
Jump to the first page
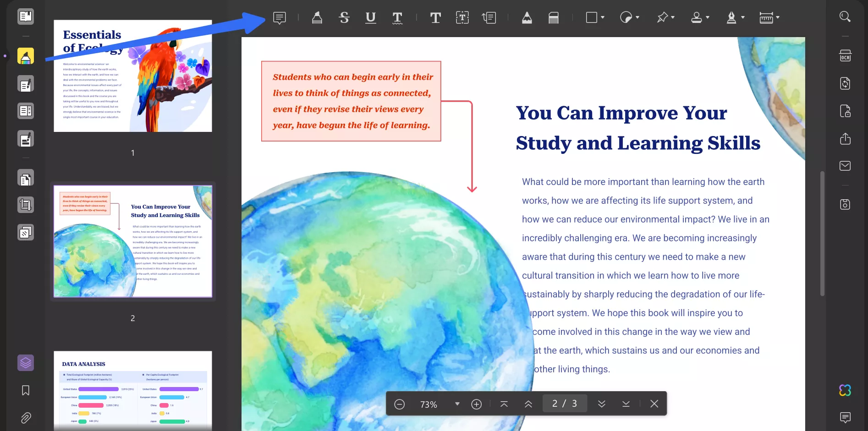[504, 404]
